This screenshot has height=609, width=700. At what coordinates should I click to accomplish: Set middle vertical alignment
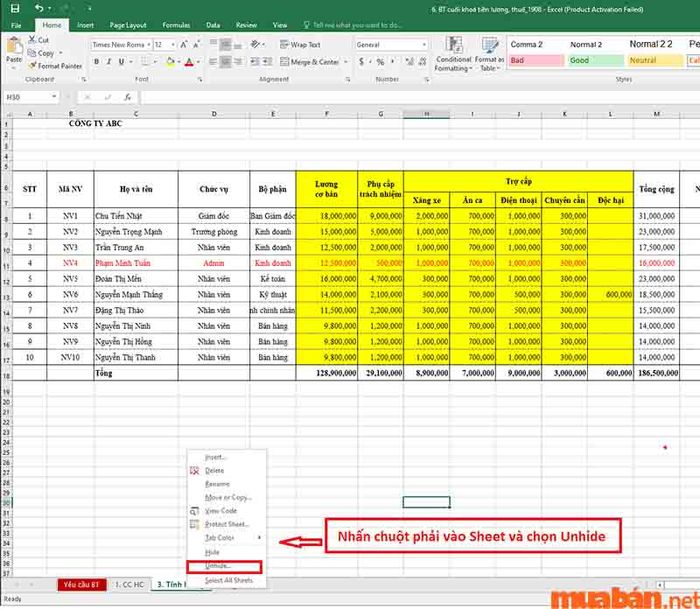[226, 44]
